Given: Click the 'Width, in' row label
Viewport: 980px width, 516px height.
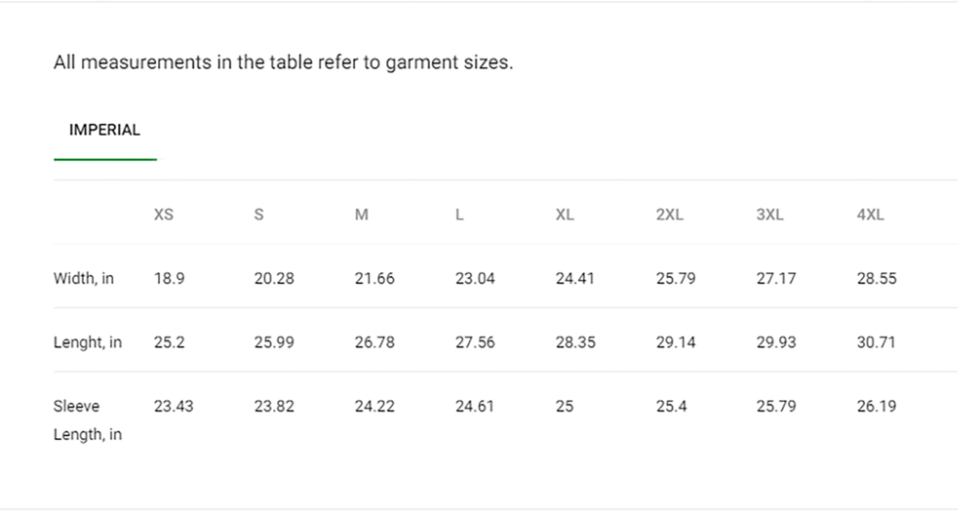Looking at the screenshot, I should click(84, 278).
